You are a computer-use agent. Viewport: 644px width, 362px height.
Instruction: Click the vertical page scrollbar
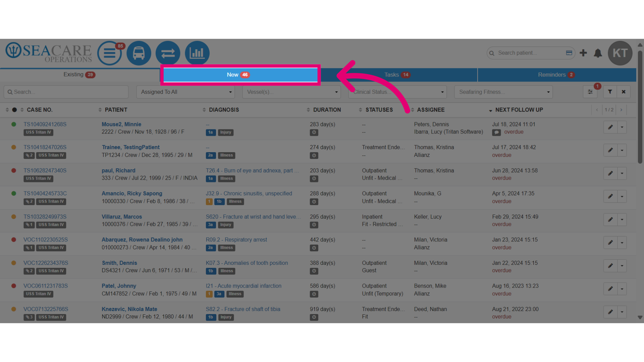pyautogui.click(x=640, y=107)
